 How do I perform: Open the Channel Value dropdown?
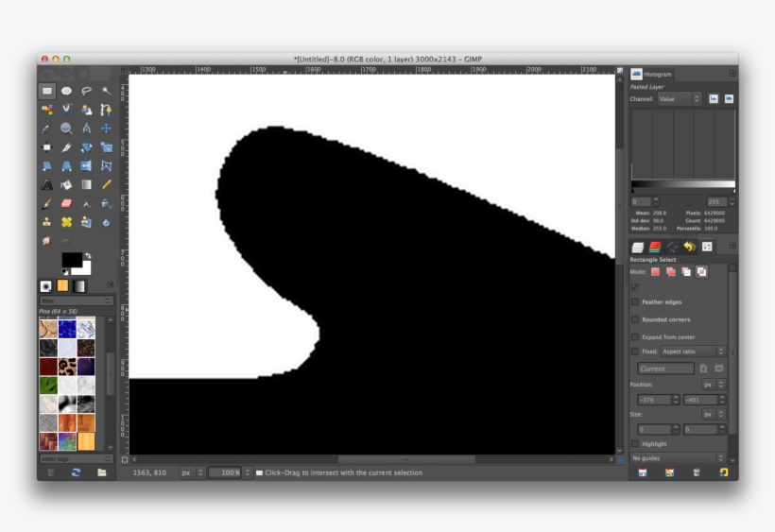click(680, 99)
